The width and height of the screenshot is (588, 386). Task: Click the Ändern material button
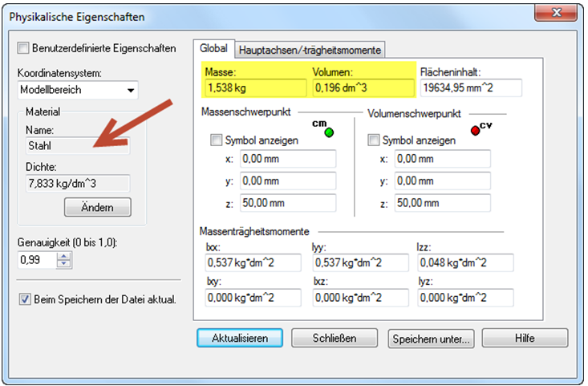coord(97,208)
